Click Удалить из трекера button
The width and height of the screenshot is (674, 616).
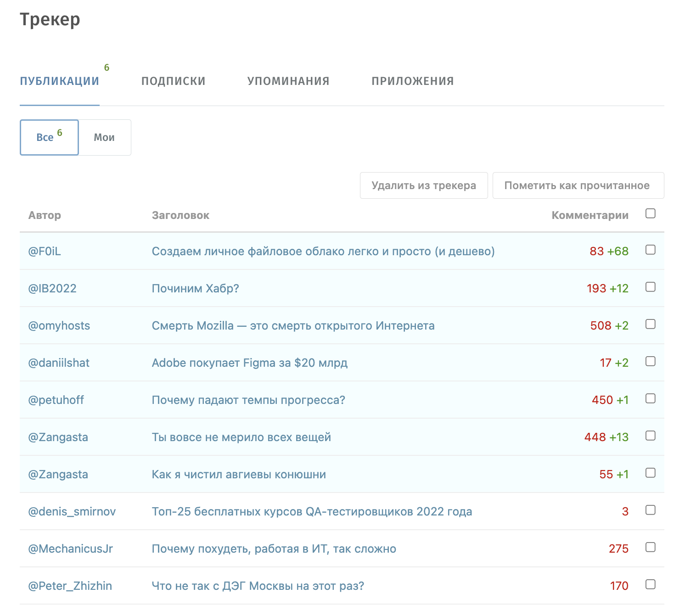[x=424, y=185]
